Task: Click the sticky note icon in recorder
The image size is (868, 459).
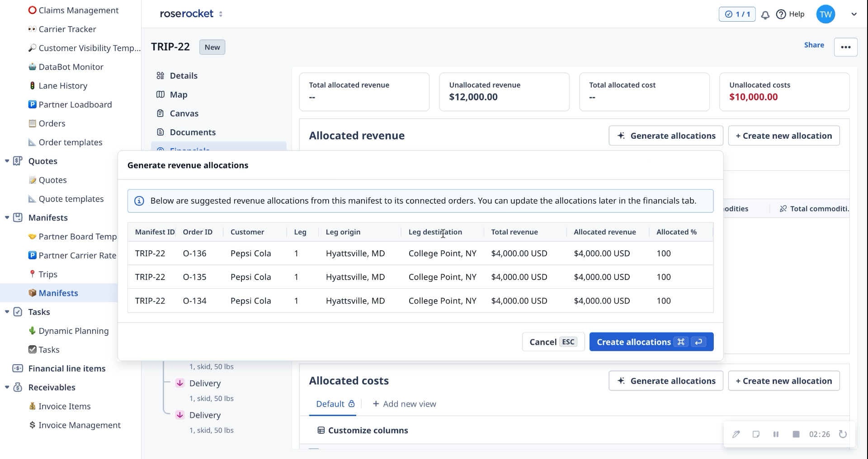Action: (x=756, y=434)
